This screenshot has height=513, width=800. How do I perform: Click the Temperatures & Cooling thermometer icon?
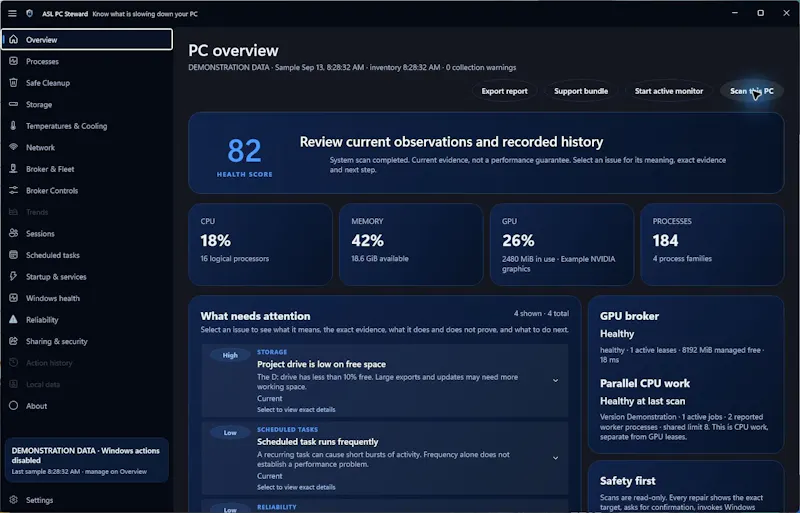(x=14, y=126)
